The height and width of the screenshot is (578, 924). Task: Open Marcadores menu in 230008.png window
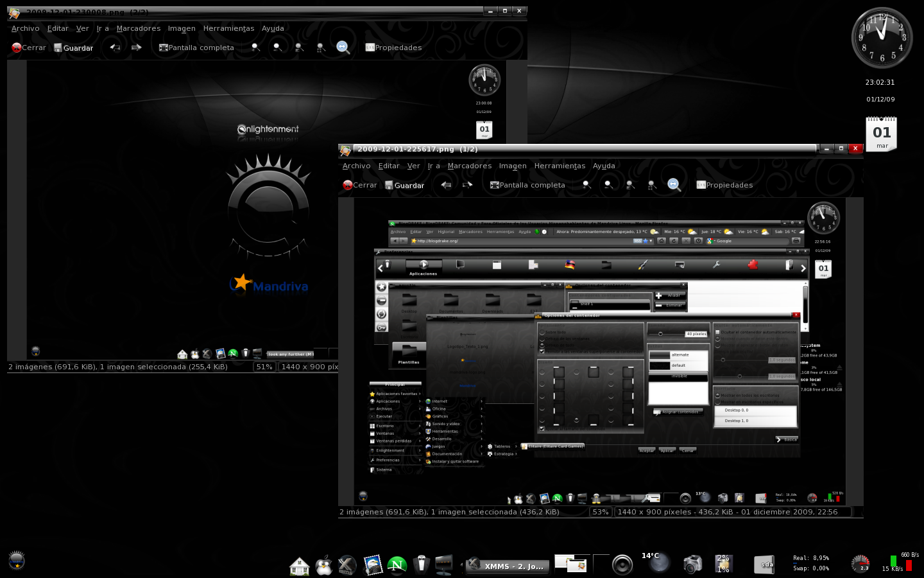(139, 28)
